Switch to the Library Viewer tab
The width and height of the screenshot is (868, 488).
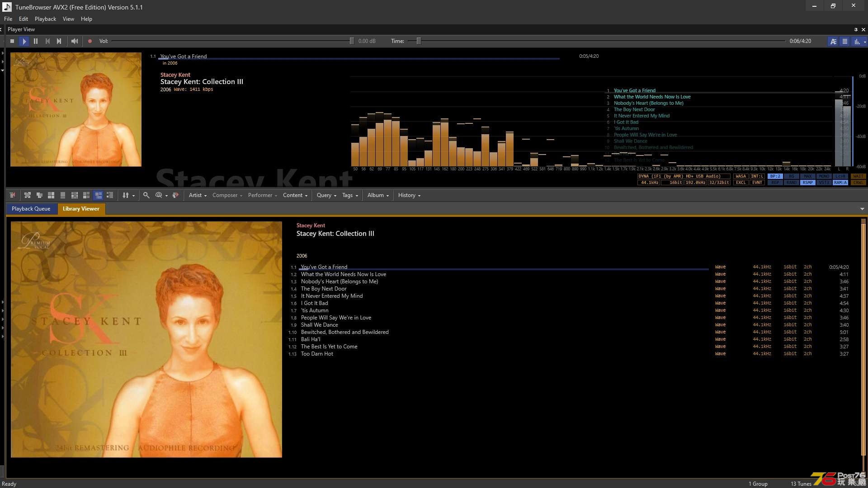pos(81,209)
